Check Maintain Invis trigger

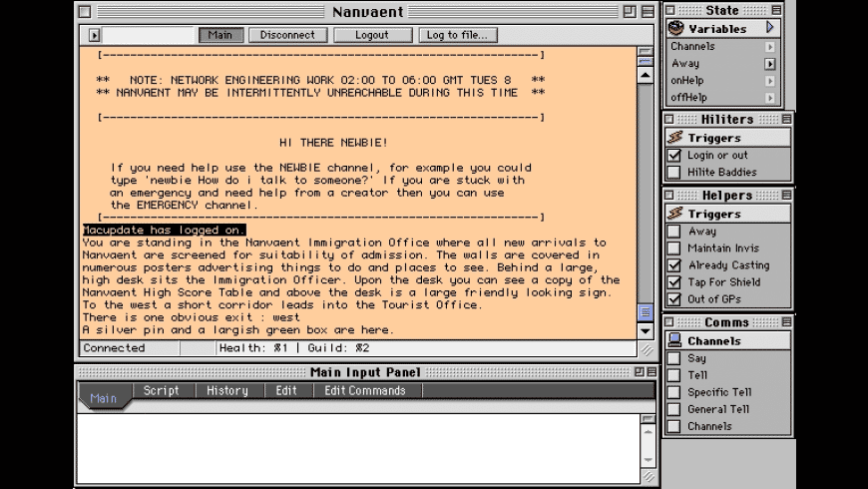pyautogui.click(x=673, y=248)
